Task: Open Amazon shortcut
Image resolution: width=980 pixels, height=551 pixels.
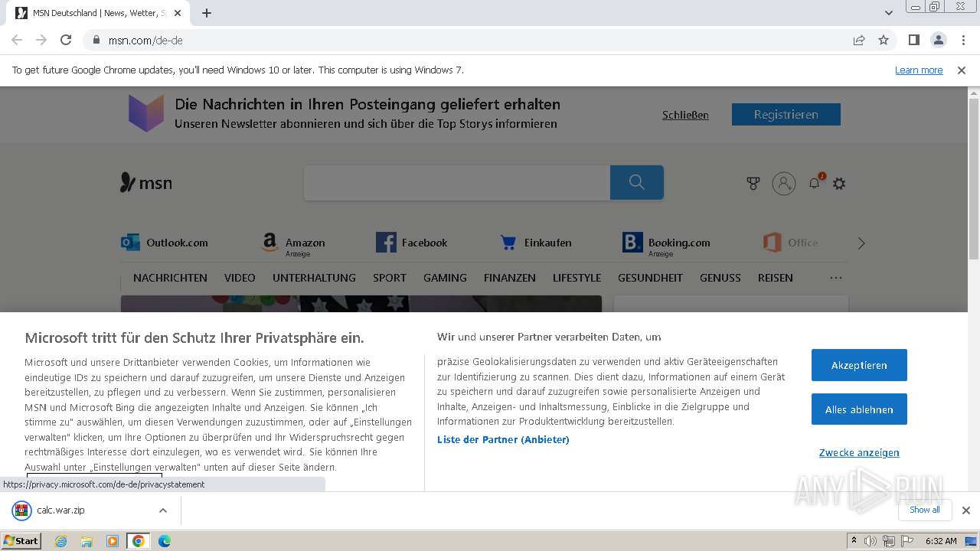Action: click(x=292, y=243)
